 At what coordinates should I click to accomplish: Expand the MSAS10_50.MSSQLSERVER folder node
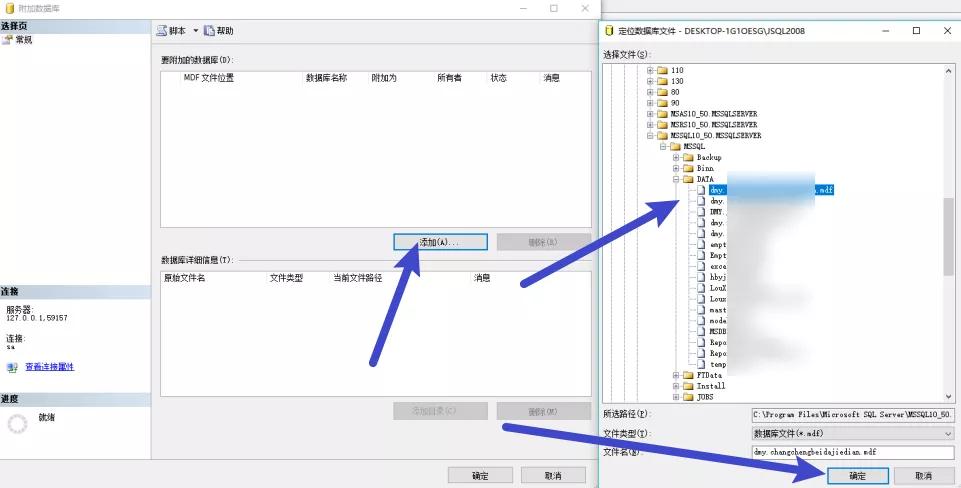click(650, 114)
